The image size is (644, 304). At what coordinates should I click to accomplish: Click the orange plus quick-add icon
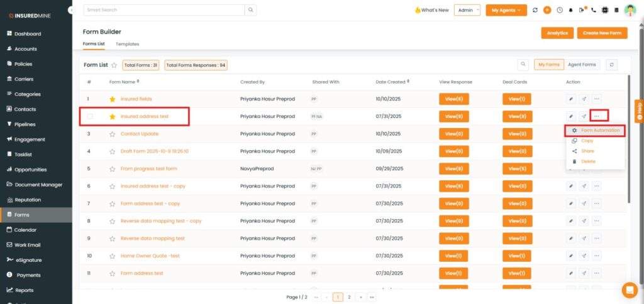[547, 10]
